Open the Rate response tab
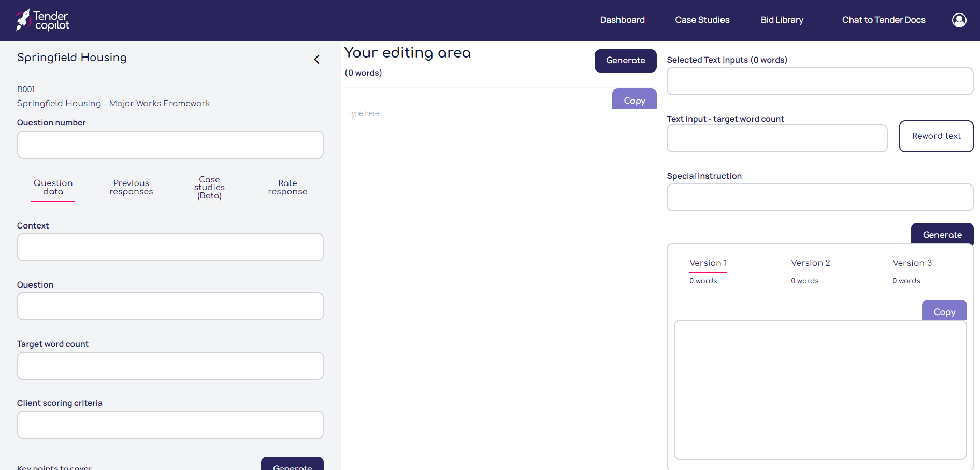 coord(287,188)
